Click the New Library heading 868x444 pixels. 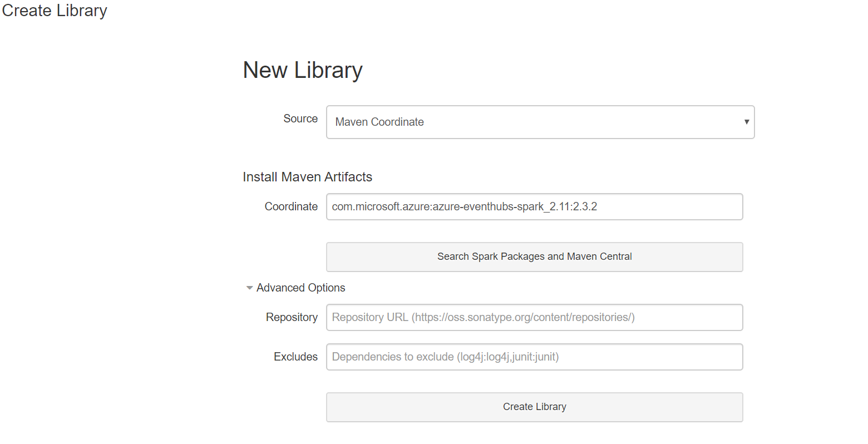pos(303,70)
